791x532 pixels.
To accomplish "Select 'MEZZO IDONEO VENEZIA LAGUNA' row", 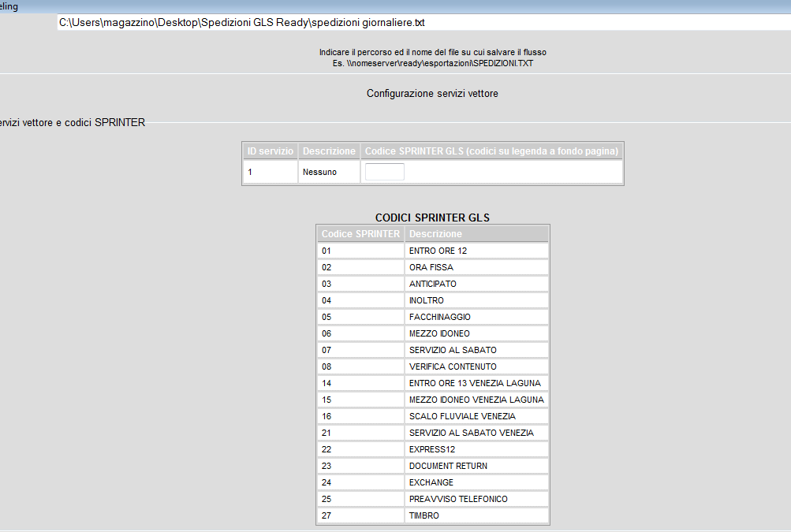I will point(433,400).
